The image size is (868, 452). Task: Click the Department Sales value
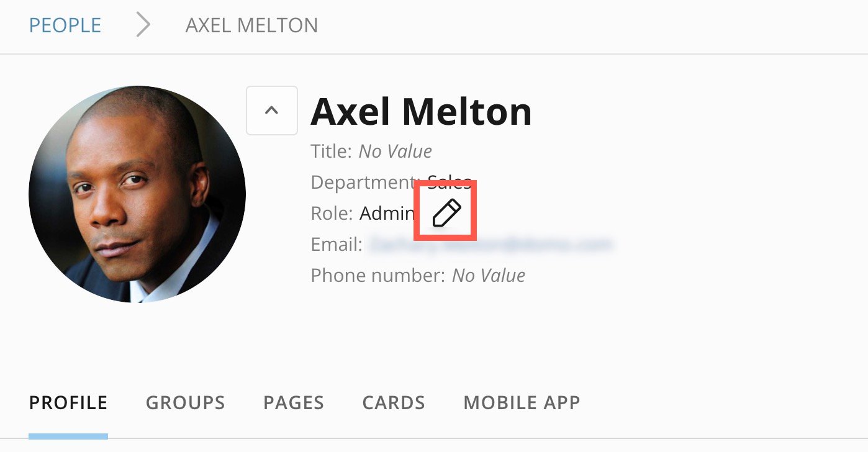pos(450,182)
